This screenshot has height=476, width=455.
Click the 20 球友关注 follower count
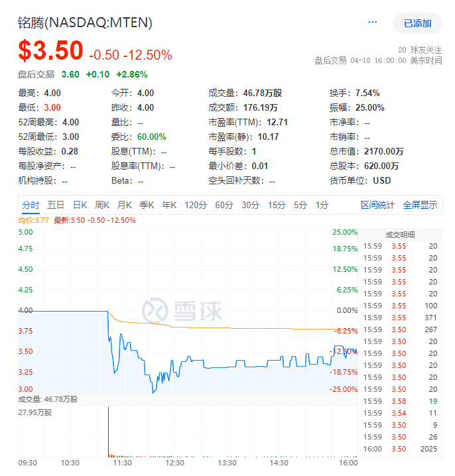click(420, 50)
